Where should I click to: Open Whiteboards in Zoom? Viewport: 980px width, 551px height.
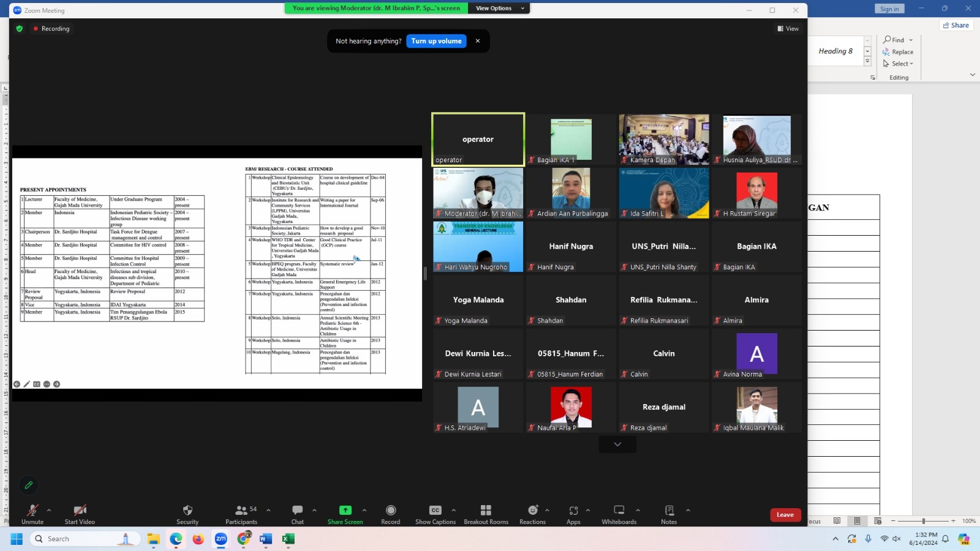[x=619, y=514]
